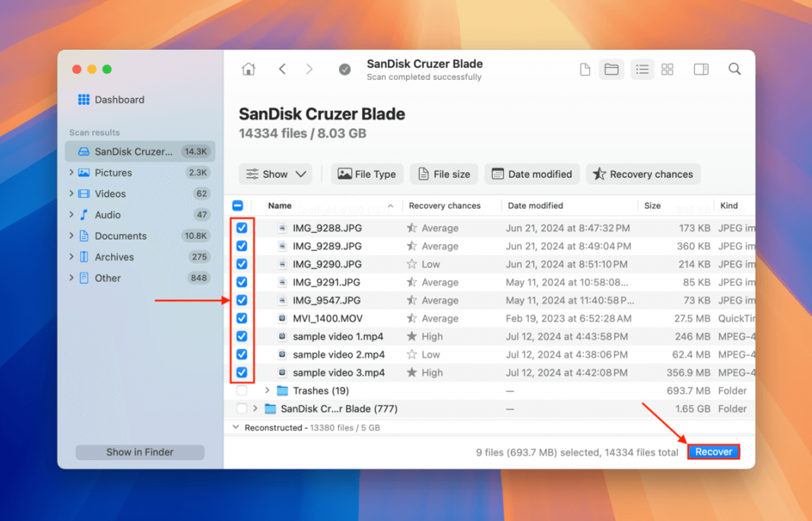This screenshot has height=521, width=812.
Task: Uncheck the IMG_9288.JPG checkbox
Action: pyautogui.click(x=242, y=227)
